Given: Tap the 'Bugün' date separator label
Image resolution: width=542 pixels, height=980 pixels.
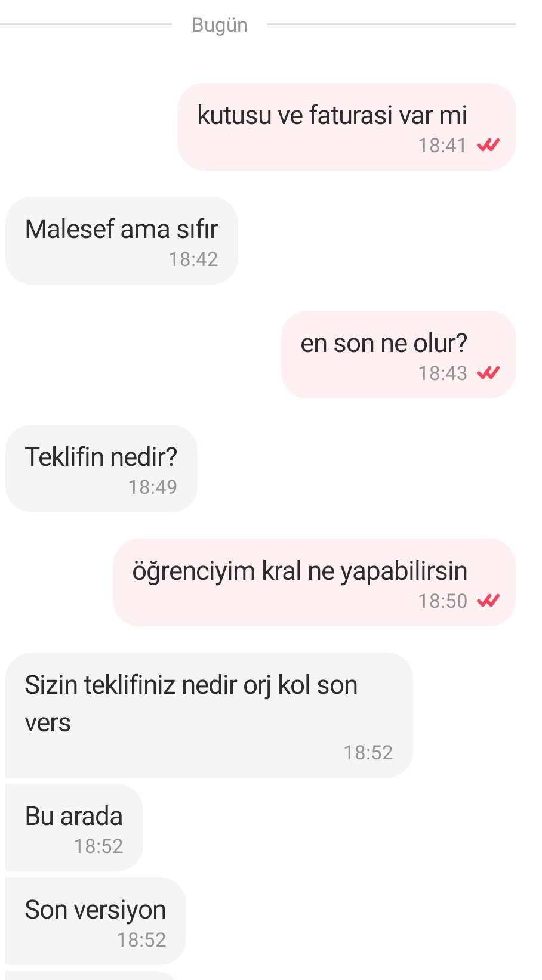Looking at the screenshot, I should [x=220, y=25].
